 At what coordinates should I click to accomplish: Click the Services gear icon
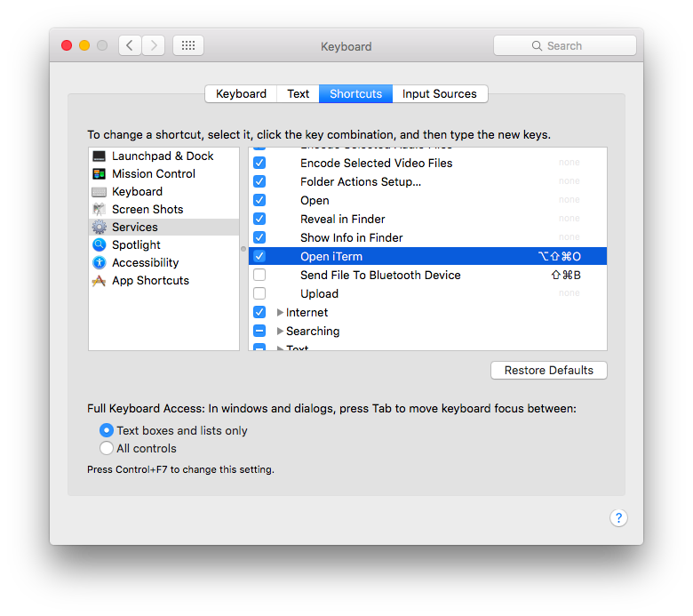click(x=99, y=227)
